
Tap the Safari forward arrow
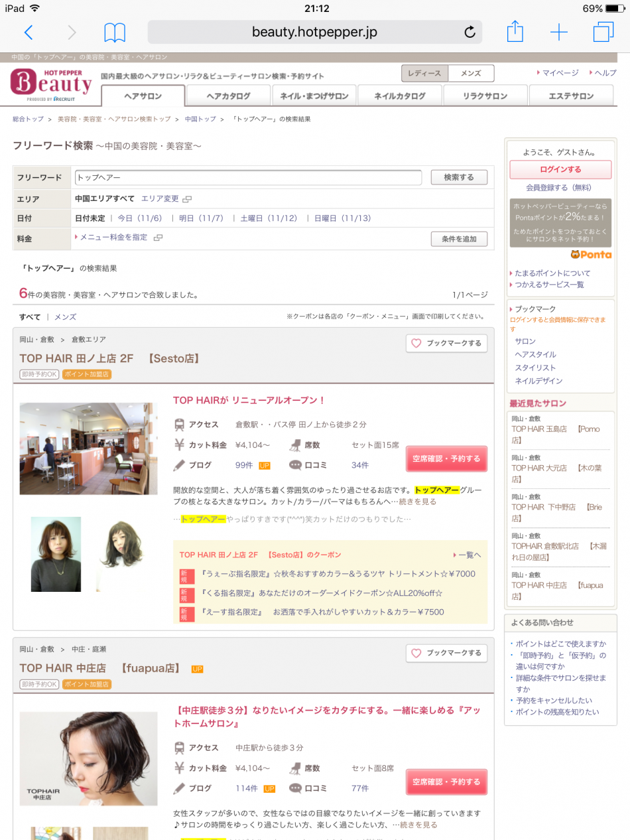(72, 32)
